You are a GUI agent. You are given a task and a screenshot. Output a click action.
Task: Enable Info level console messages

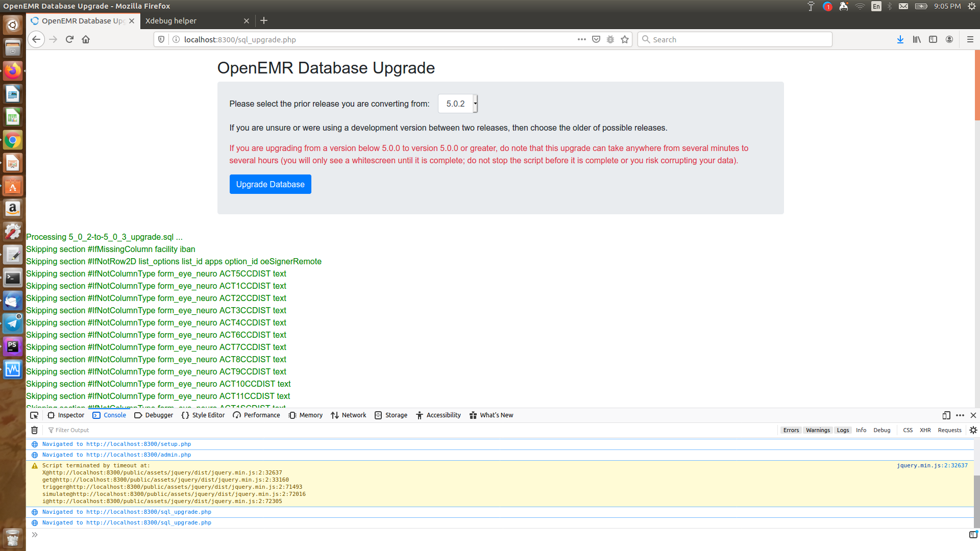click(861, 430)
